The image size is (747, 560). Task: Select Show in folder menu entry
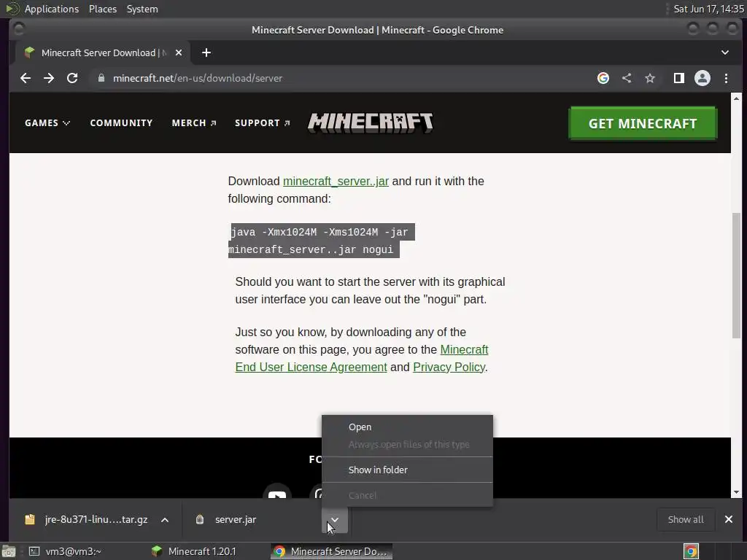[x=407, y=470]
